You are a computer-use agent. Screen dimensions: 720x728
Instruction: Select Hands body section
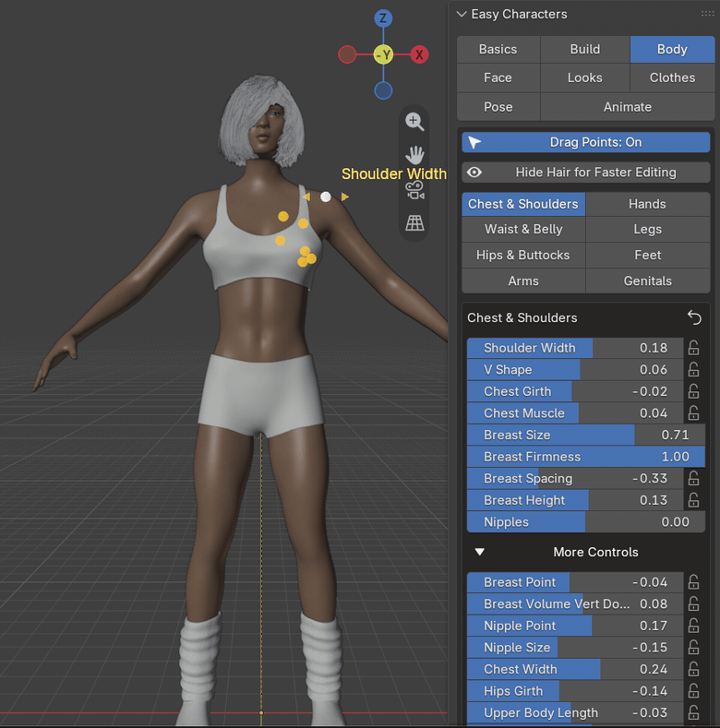pos(647,204)
